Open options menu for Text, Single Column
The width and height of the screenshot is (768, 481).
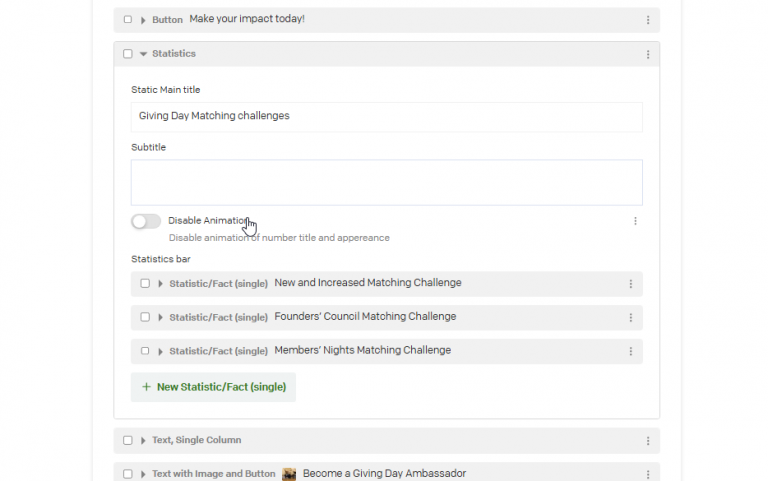coord(648,441)
